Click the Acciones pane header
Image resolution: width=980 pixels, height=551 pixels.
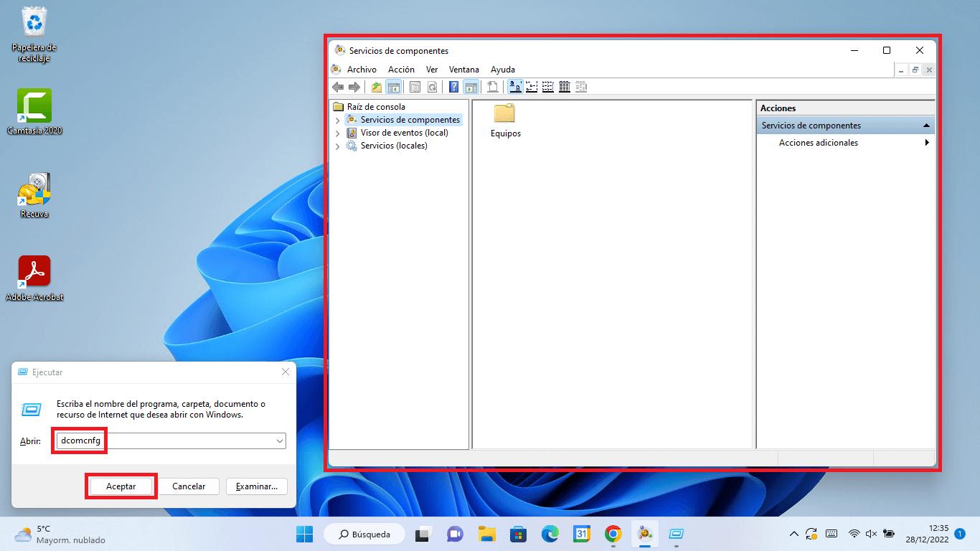[846, 108]
